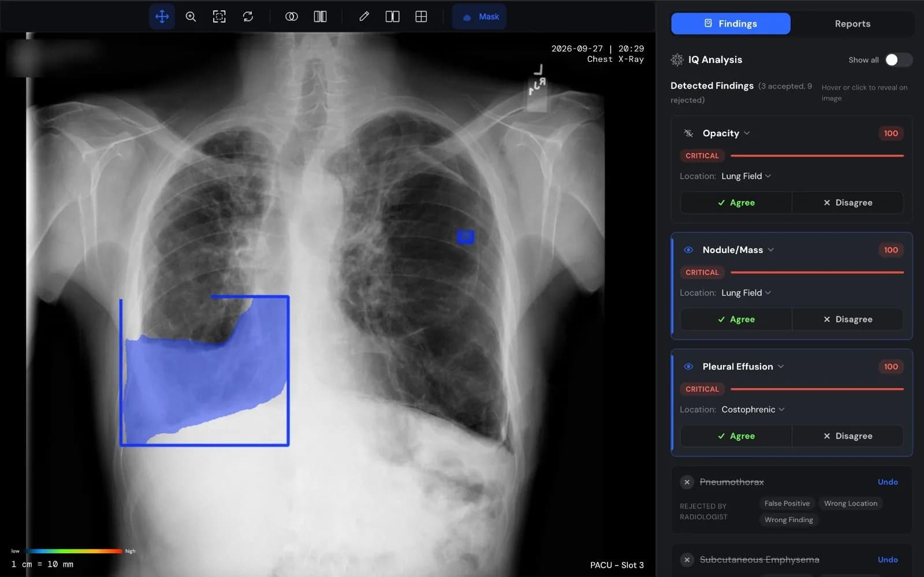The width and height of the screenshot is (924, 577).
Task: Switch to four-panel grid layout
Action: pyautogui.click(x=421, y=17)
